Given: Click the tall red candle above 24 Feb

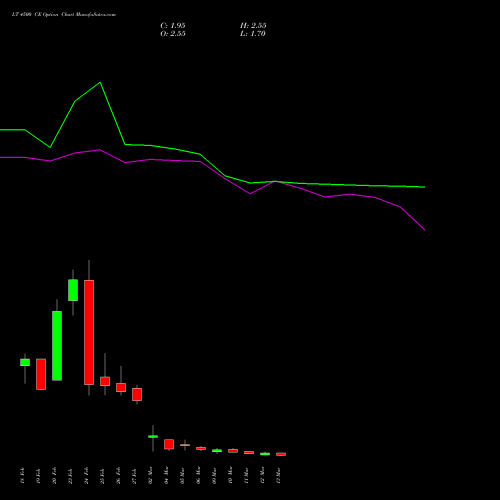Looking at the screenshot, I should (x=89, y=332).
